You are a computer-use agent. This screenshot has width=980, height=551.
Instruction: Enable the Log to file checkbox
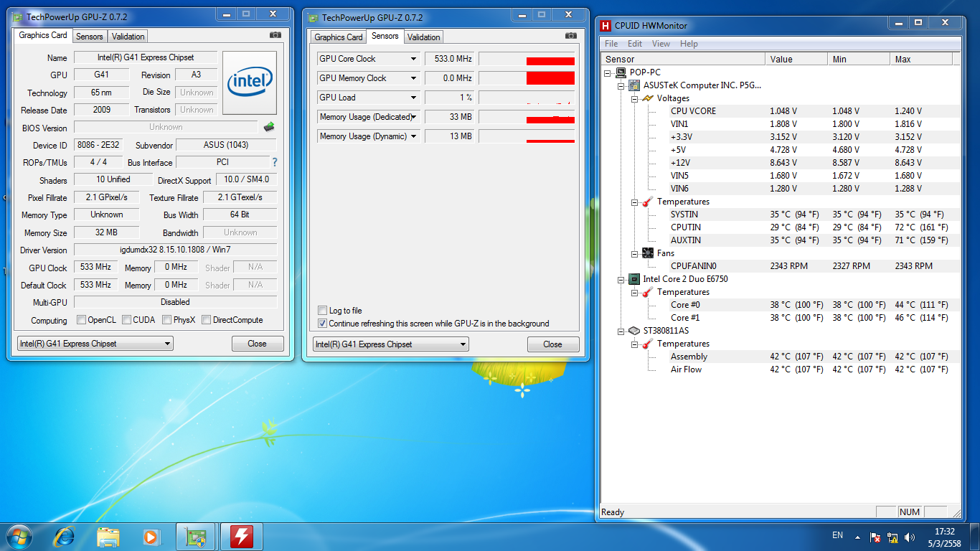click(322, 311)
